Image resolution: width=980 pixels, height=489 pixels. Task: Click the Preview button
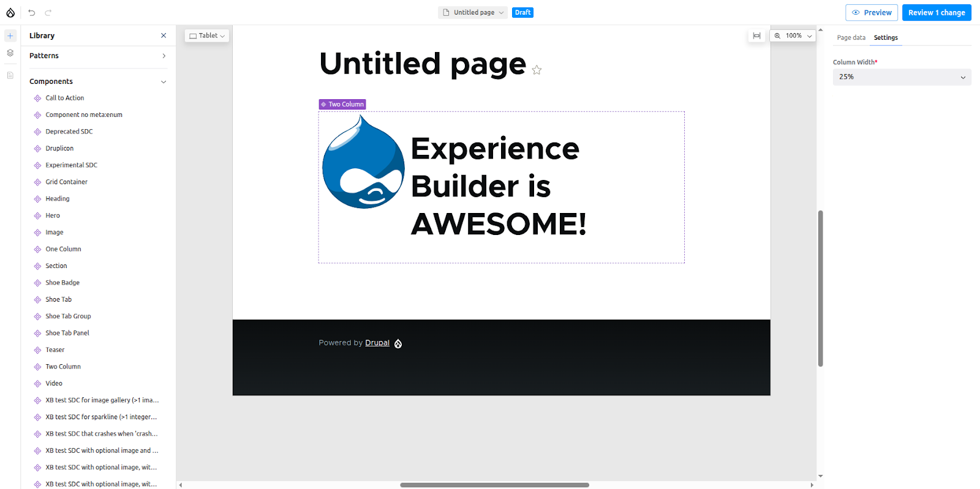(872, 12)
